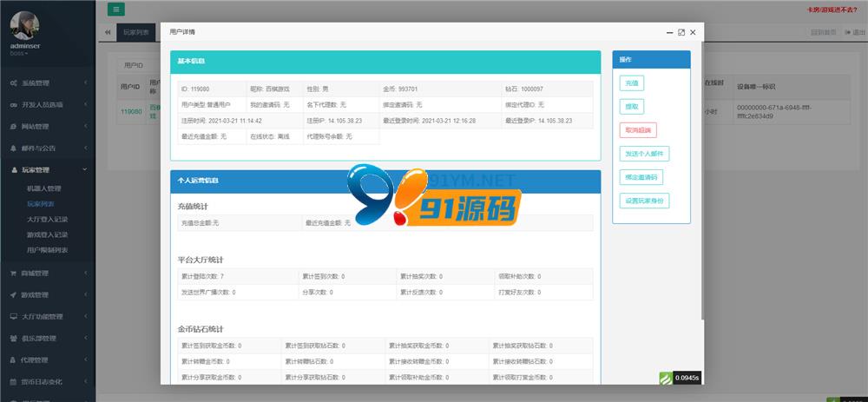Click the 累计登陆次数: 7 cell
The image size is (868, 402).
[x=238, y=276]
